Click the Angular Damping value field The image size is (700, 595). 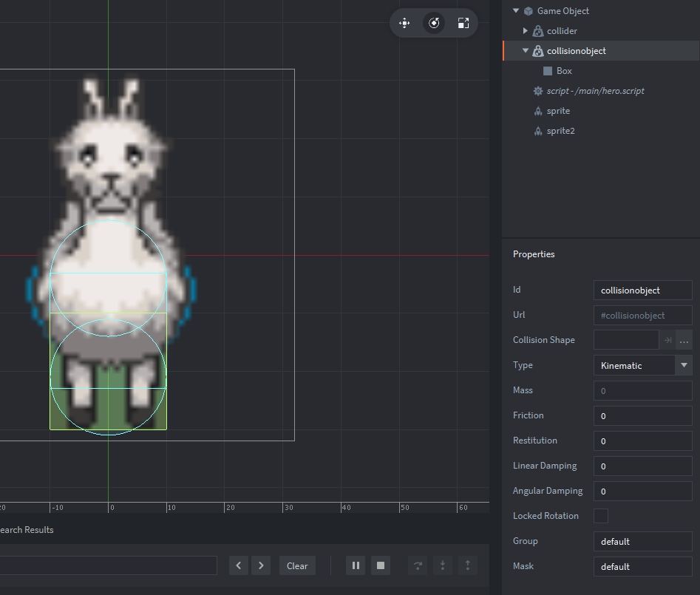click(x=643, y=491)
